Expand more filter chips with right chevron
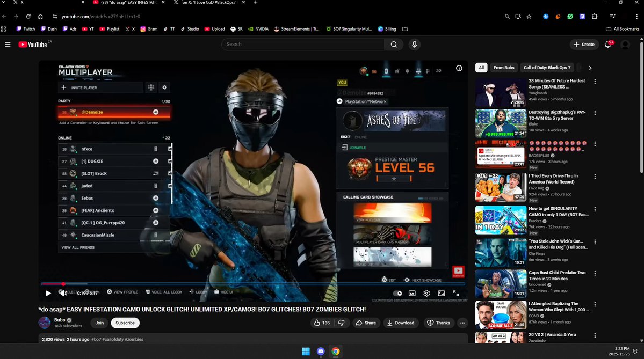This screenshot has width=644, height=359. click(590, 68)
